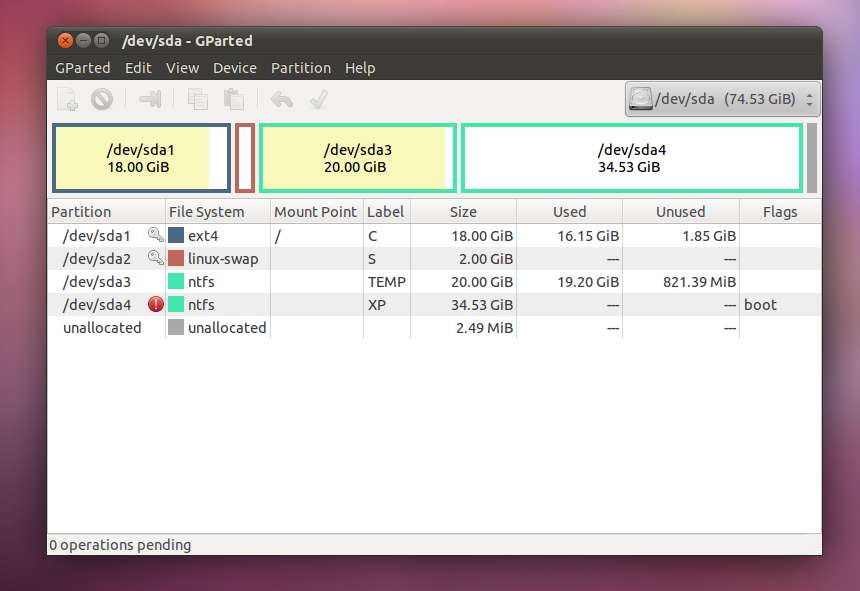Click the ext4 color swatch for /dev/sda1
Viewport: 860px width, 591px height.
tap(176, 236)
